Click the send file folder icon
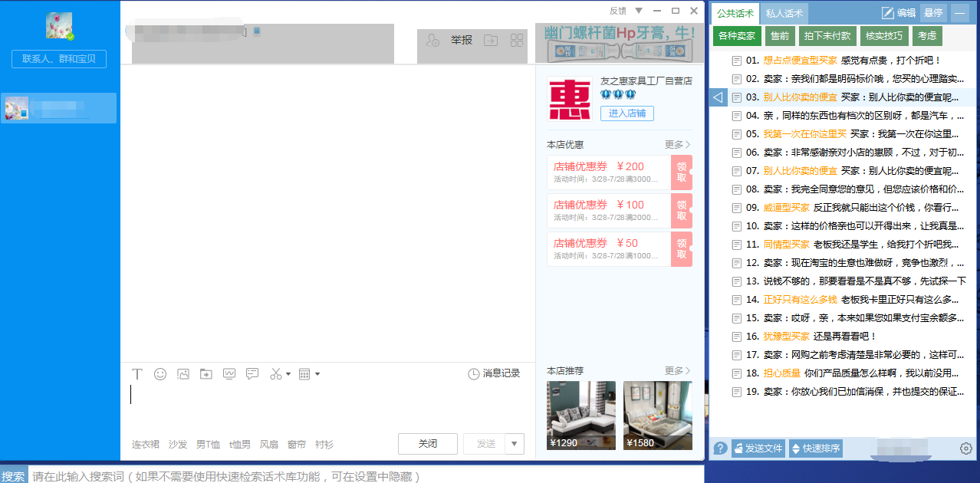This screenshot has width=980, height=483. 206,374
